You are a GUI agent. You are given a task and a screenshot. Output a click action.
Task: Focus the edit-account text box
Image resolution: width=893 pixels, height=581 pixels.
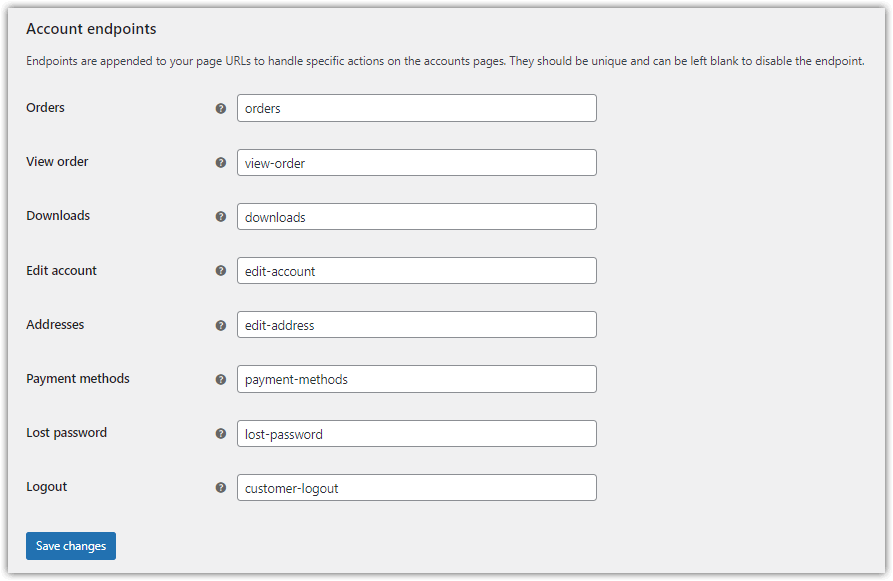click(417, 271)
